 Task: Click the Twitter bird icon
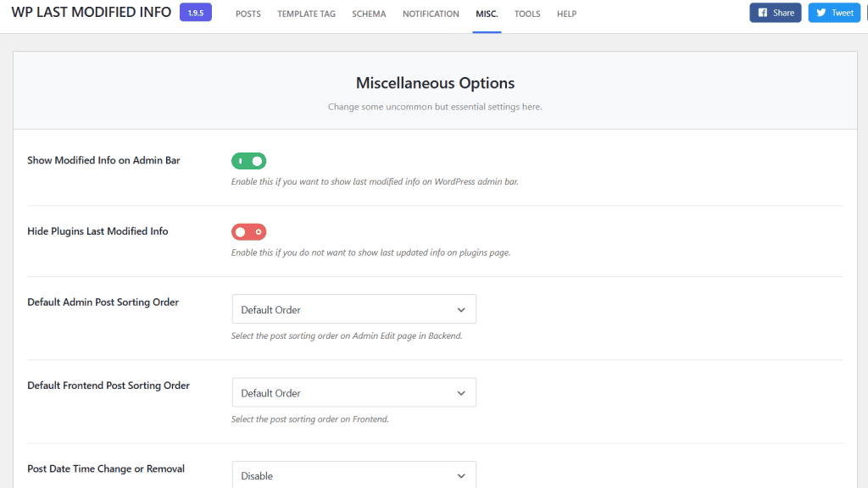pos(821,13)
